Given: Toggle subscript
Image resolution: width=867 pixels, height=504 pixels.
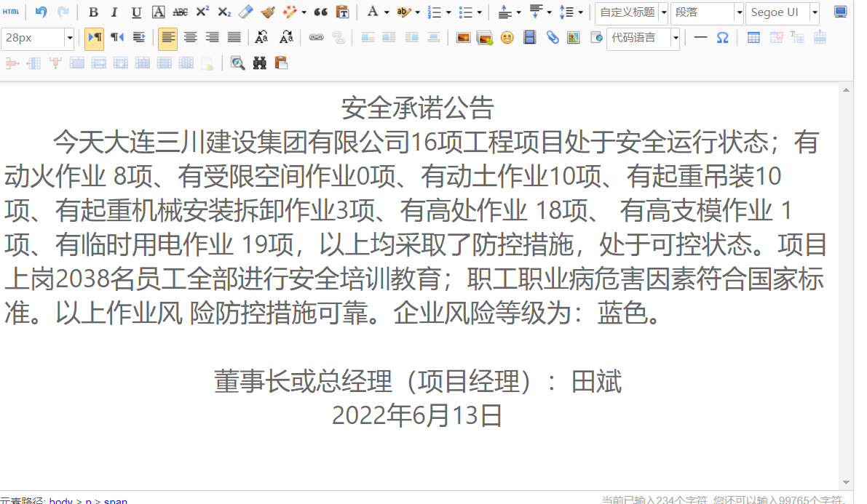Looking at the screenshot, I should [224, 12].
